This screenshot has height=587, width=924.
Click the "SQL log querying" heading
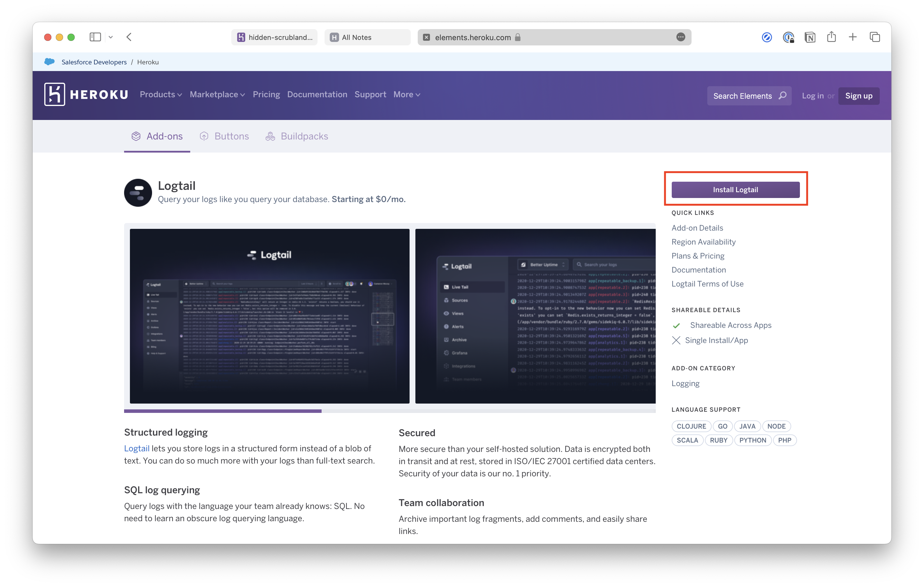point(162,490)
